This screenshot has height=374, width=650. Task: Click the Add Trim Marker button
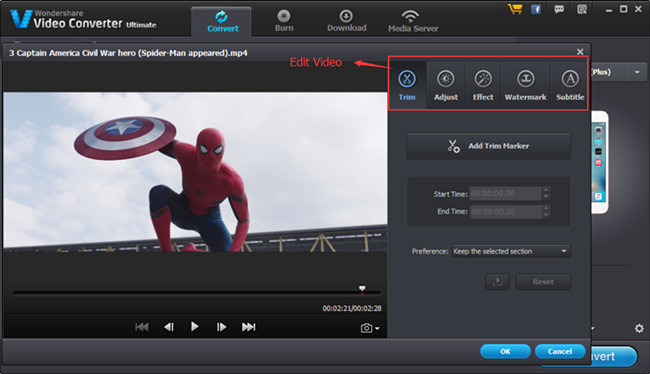tap(488, 146)
